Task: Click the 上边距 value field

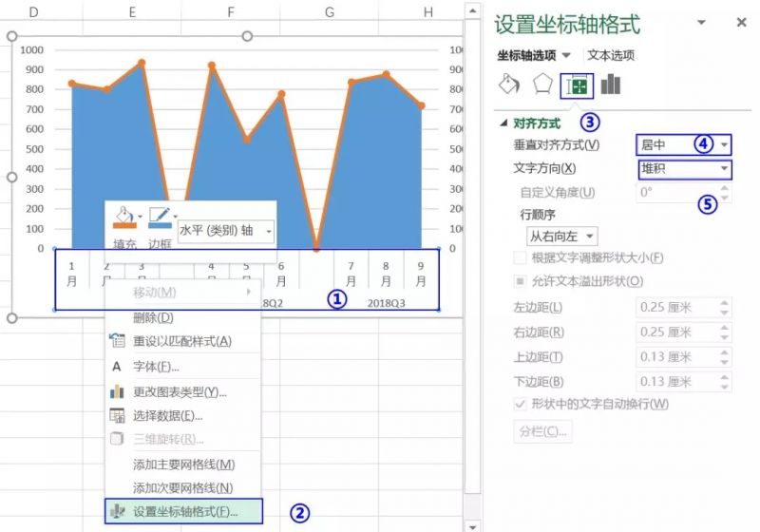Action: pos(676,356)
